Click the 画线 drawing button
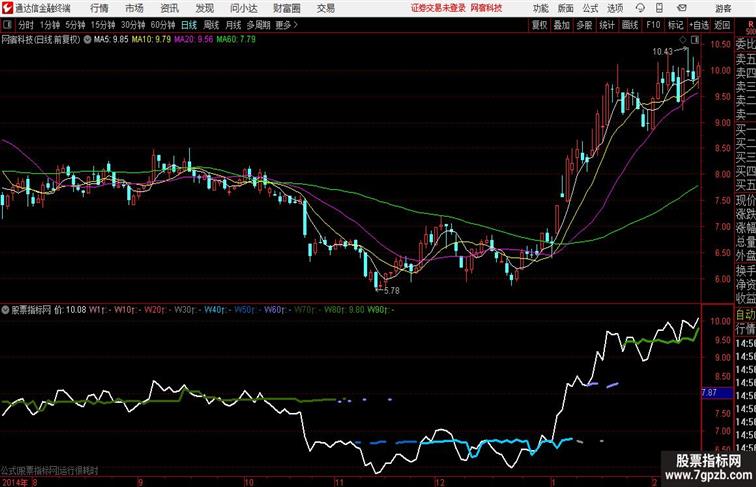 630,25
